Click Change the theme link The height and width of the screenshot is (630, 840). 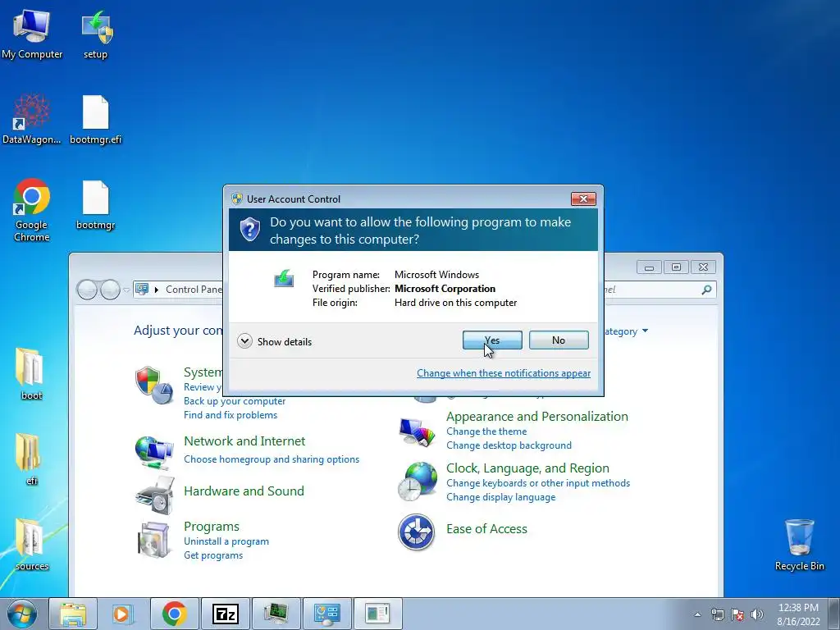click(x=486, y=431)
